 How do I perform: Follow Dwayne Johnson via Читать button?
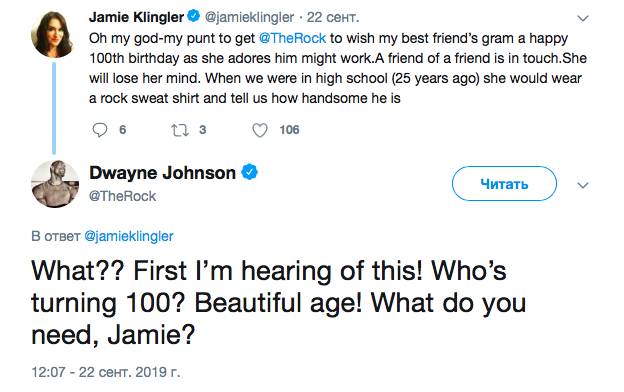[504, 183]
